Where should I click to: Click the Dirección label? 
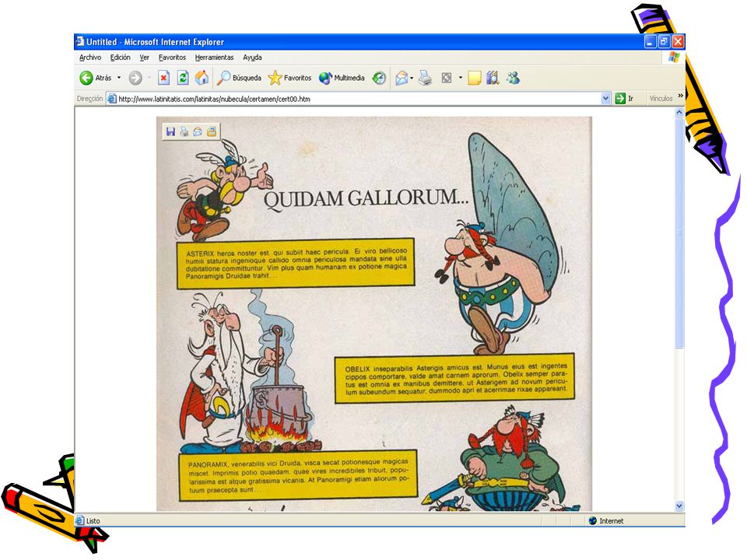(x=89, y=99)
